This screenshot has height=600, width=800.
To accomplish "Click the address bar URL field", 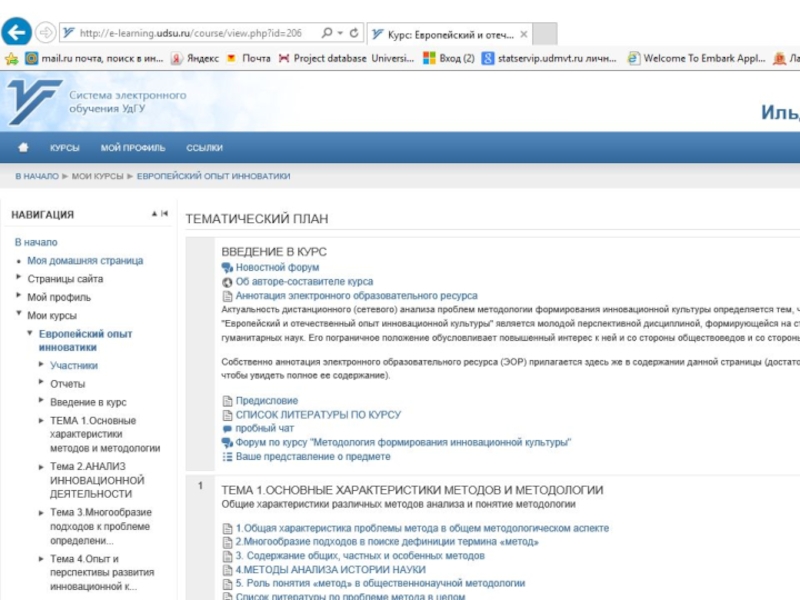I will 190,33.
